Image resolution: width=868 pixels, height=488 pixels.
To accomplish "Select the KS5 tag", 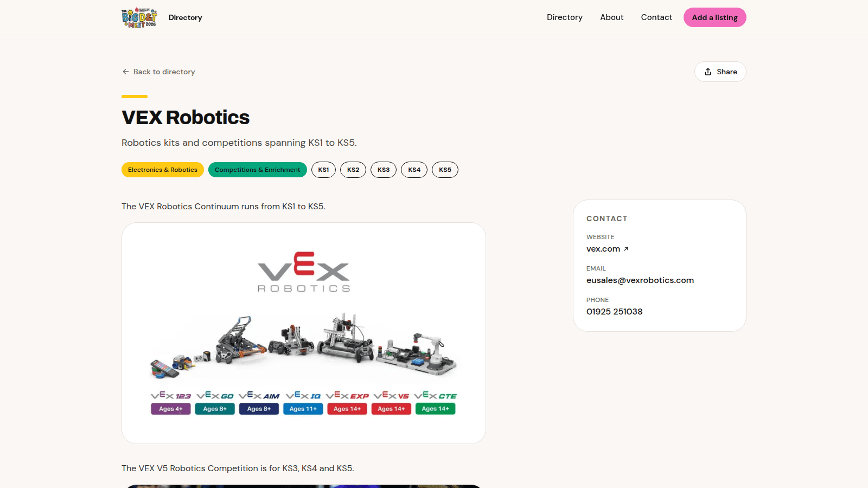I will [445, 170].
